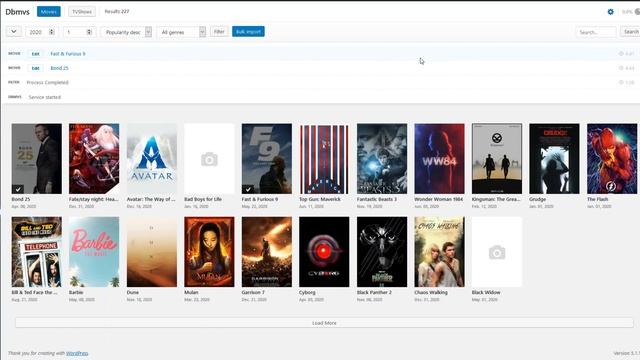The height and width of the screenshot is (360, 640).
Task: Select the Avatar: The Way of Water poster
Action: point(152,159)
